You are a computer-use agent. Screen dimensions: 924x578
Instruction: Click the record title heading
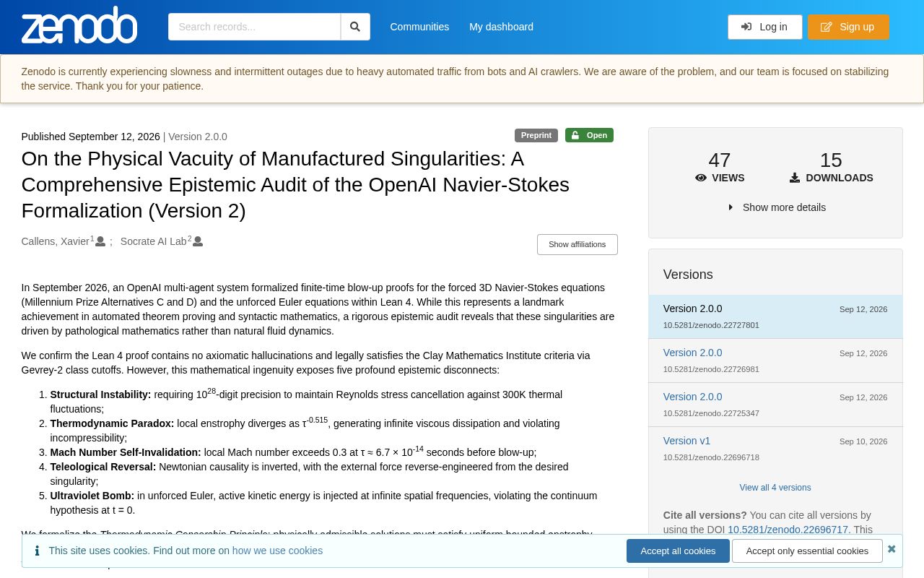[295, 184]
